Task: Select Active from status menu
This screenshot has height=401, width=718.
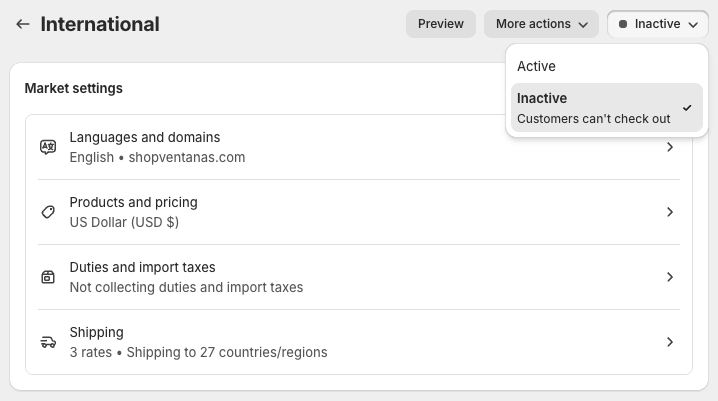Action: (x=537, y=66)
